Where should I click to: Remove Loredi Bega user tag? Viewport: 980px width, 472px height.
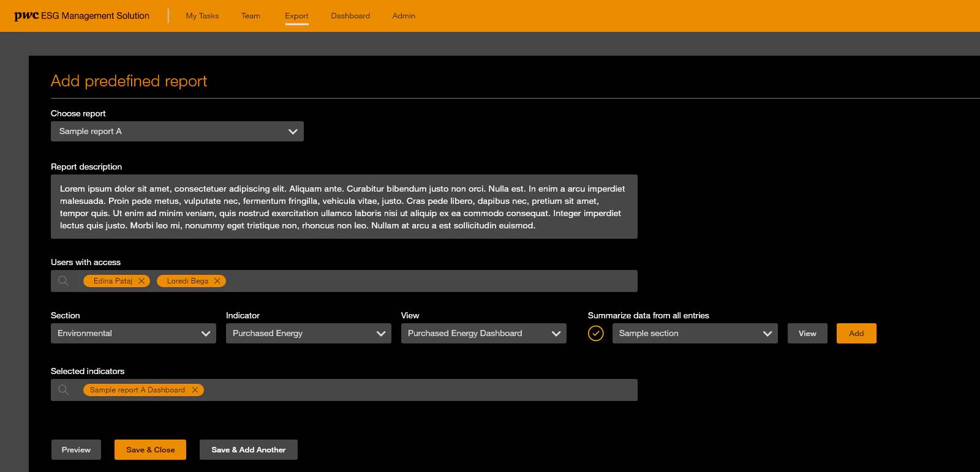point(217,281)
